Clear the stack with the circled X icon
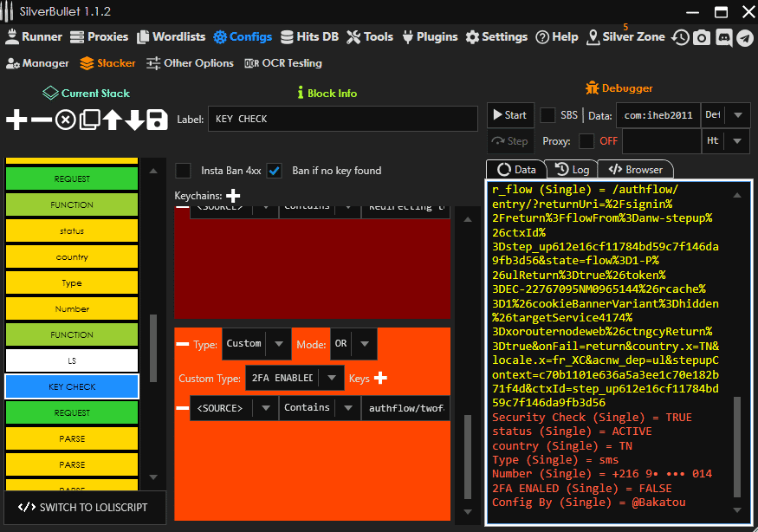Screen dimensions: 758x532 click(x=65, y=120)
